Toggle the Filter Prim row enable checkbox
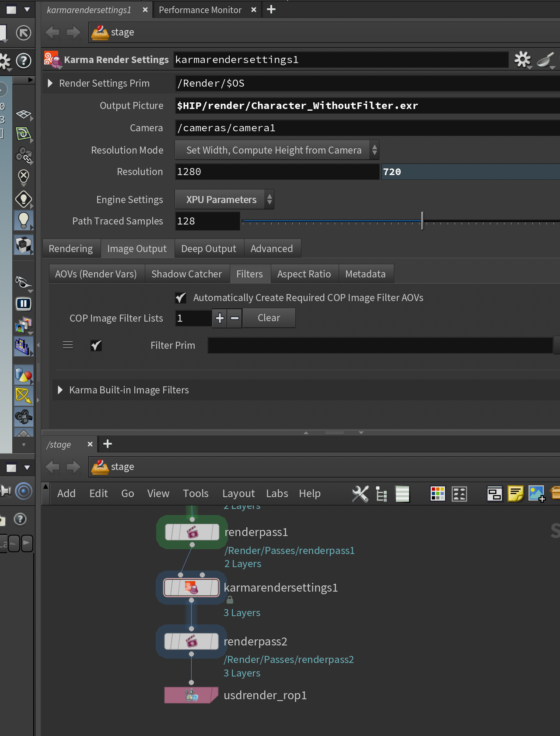Viewport: 560px width, 736px height. pyautogui.click(x=96, y=345)
